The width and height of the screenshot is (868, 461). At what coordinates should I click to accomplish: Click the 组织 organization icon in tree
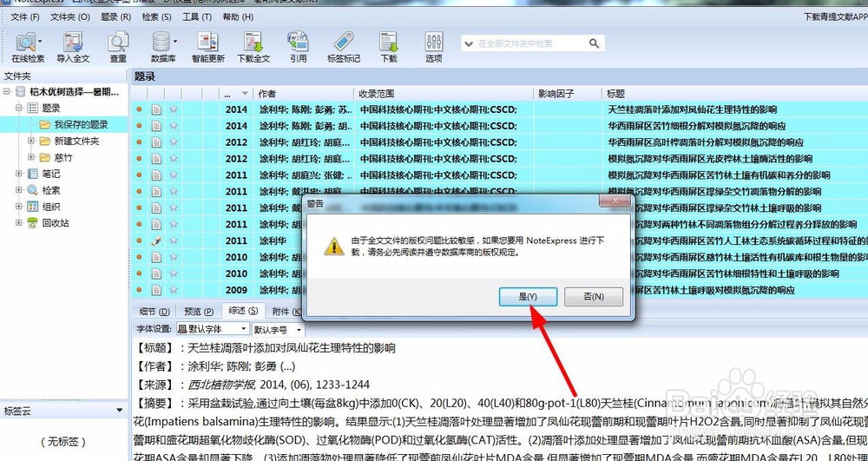(x=33, y=207)
